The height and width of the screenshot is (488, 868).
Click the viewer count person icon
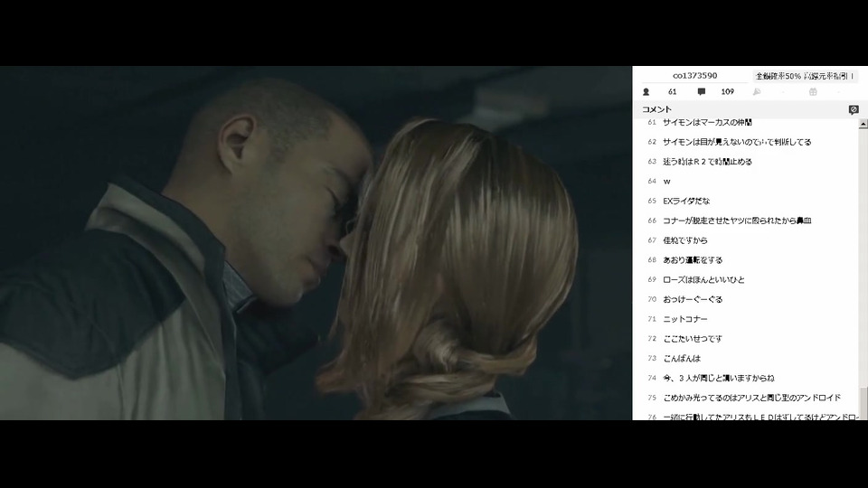646,92
